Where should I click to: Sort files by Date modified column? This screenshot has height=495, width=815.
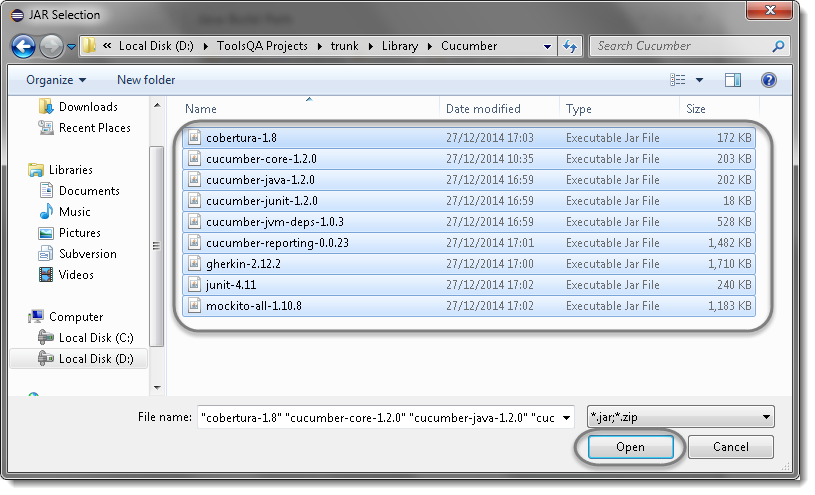(483, 109)
